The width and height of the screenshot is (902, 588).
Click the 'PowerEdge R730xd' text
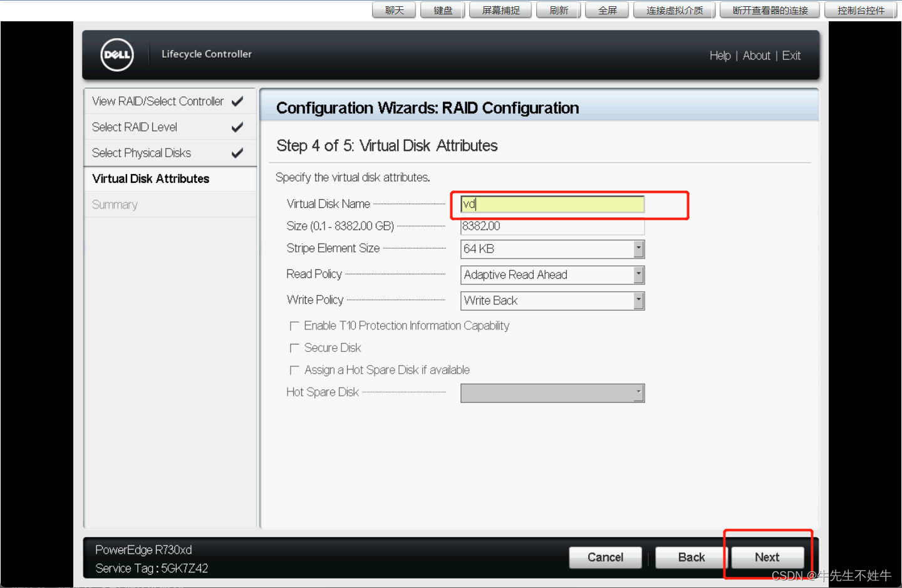pyautogui.click(x=143, y=550)
